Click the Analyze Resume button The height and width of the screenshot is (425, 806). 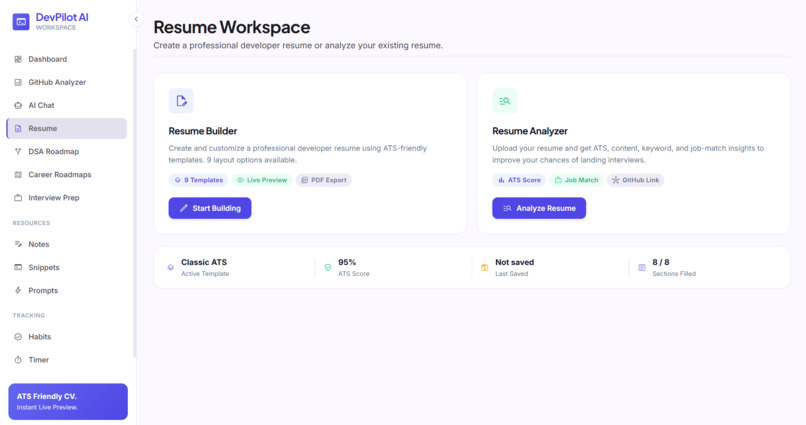coord(539,208)
